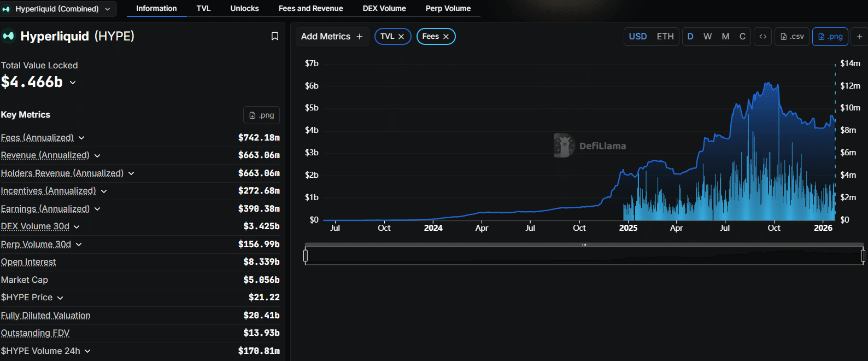
Task: Remove the Fees metric chip
Action: 446,37
